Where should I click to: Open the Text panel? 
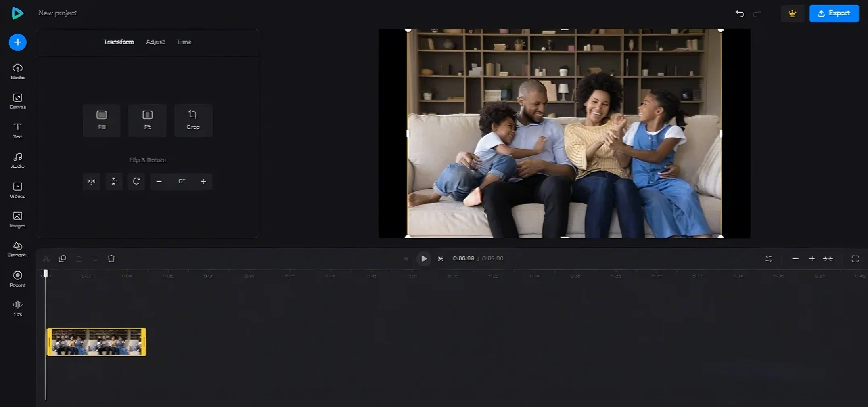pyautogui.click(x=17, y=131)
